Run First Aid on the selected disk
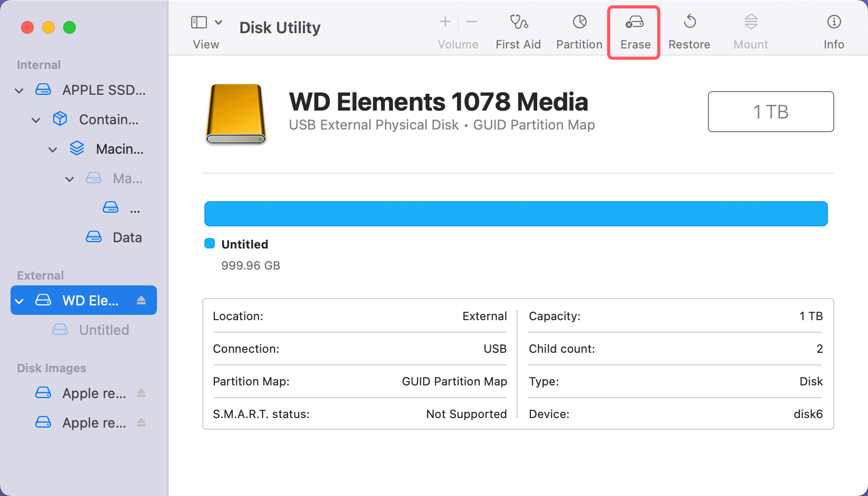Viewport: 868px width, 496px height. (x=518, y=29)
